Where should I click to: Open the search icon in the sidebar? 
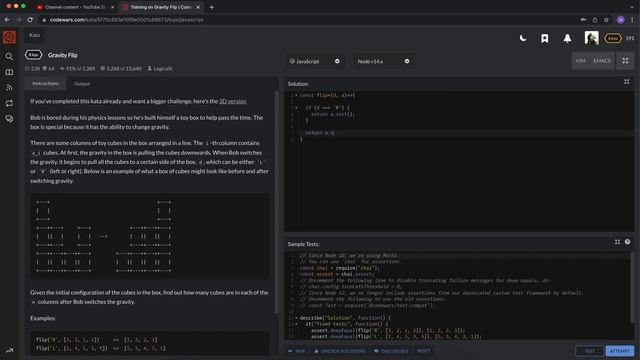pyautogui.click(x=9, y=56)
